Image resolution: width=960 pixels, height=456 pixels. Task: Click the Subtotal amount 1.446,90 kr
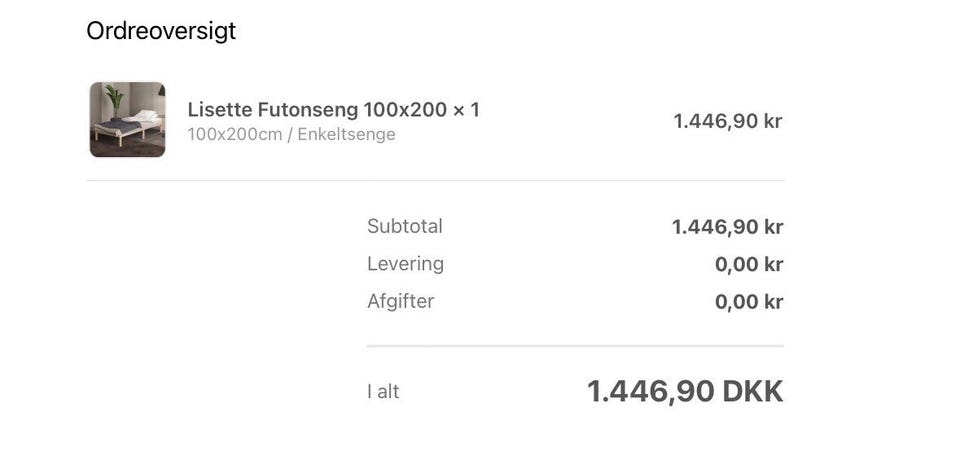pos(727,227)
